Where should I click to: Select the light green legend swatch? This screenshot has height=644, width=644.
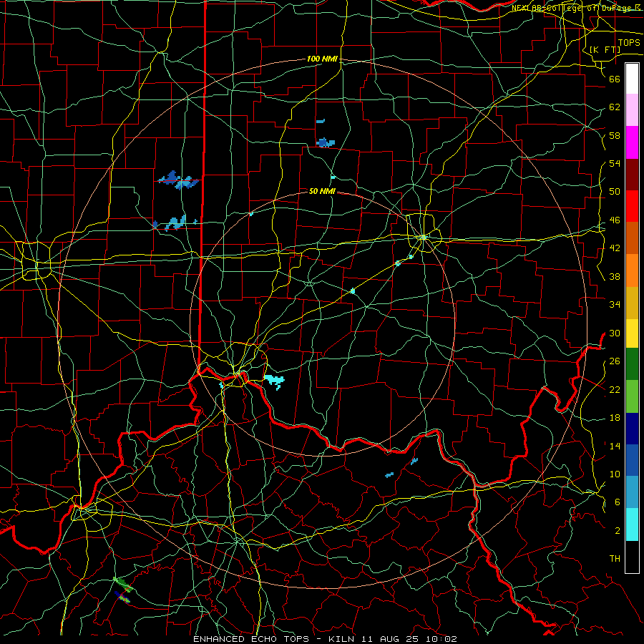click(632, 396)
